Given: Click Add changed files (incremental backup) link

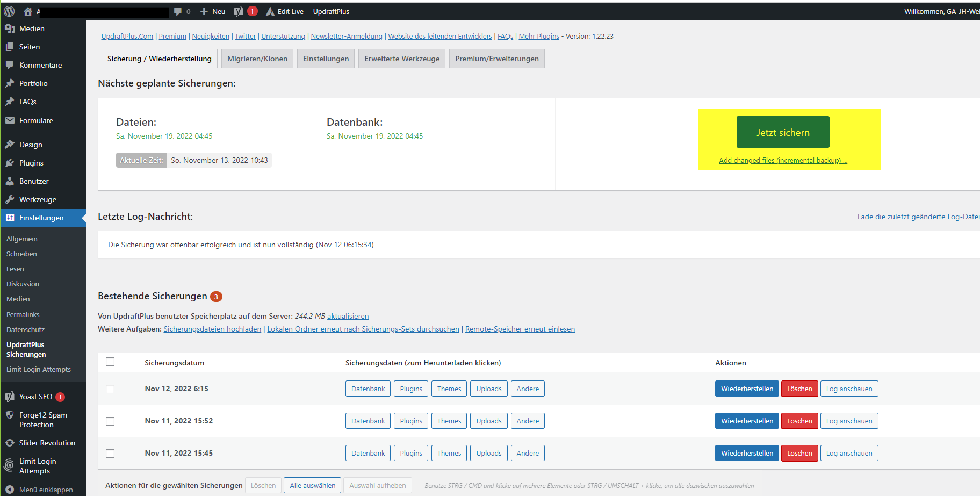Looking at the screenshot, I should tap(783, 160).
